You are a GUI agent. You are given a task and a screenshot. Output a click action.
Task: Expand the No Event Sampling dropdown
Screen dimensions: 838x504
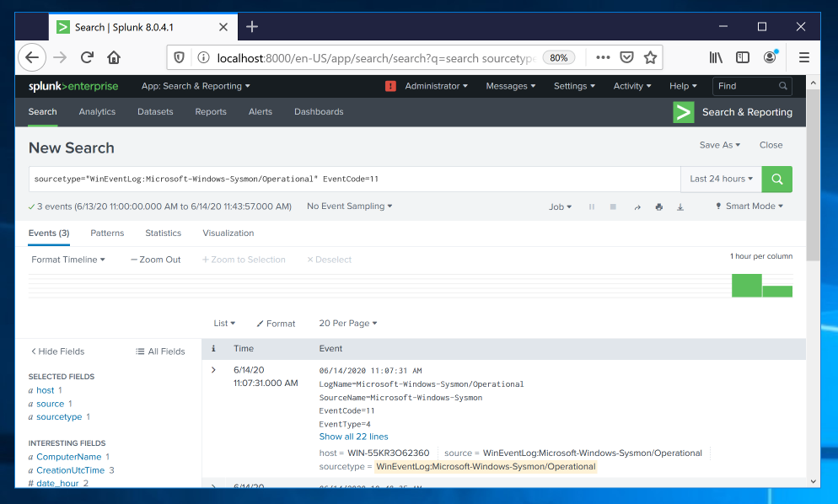coord(349,206)
